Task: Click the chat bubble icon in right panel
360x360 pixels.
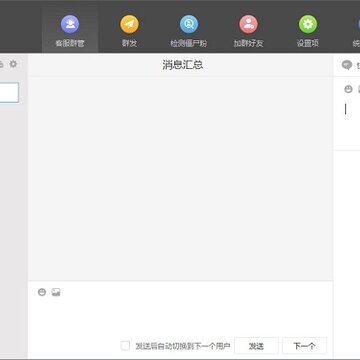Action: (x=347, y=65)
